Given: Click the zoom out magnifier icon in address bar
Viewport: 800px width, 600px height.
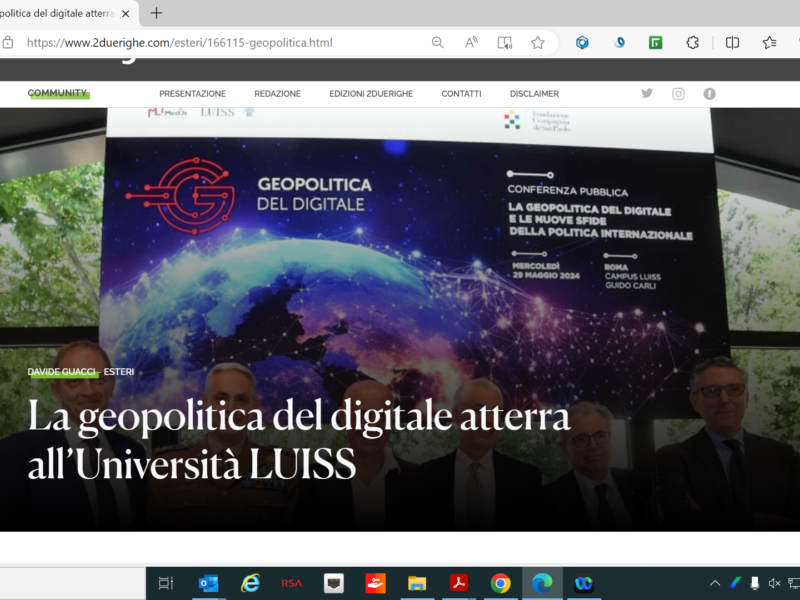Looking at the screenshot, I should coord(437,43).
